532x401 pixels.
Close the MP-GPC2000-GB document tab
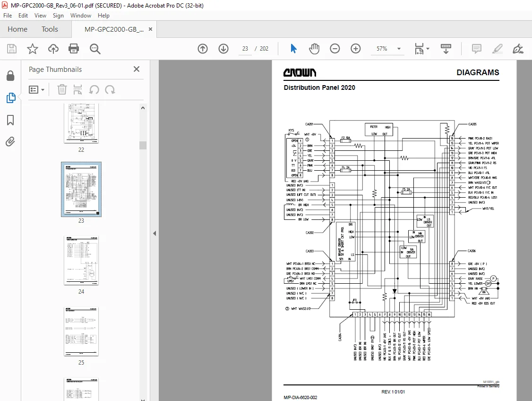point(150,29)
